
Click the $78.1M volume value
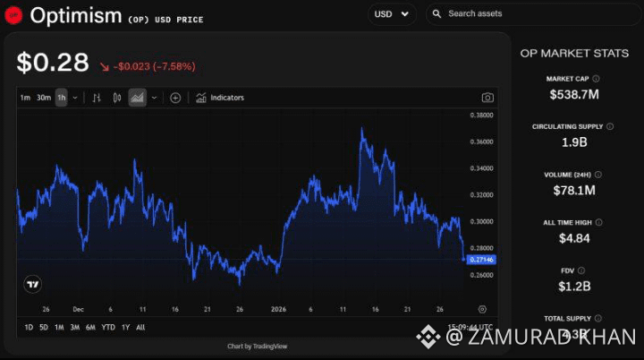point(574,191)
